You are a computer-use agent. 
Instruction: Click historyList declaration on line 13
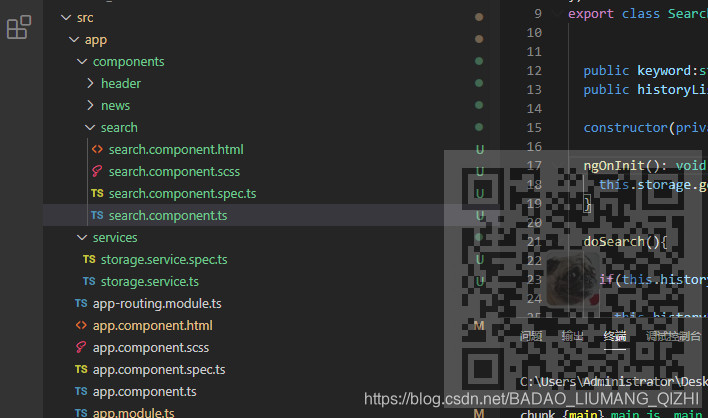pos(646,90)
